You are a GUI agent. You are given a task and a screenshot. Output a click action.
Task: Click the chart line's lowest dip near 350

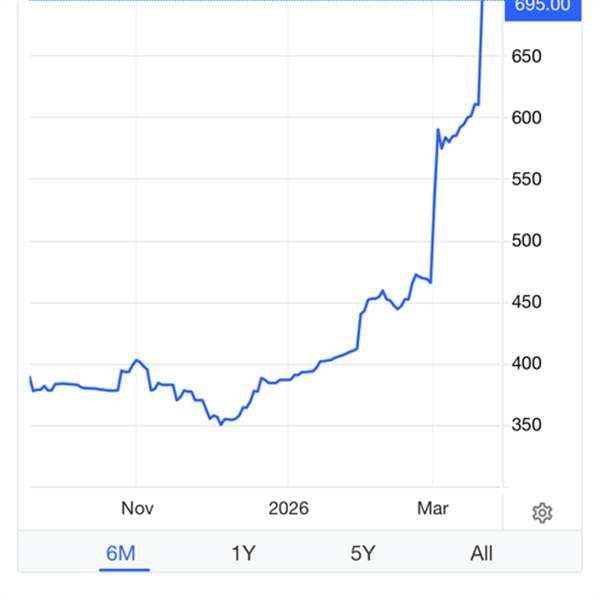[221, 424]
